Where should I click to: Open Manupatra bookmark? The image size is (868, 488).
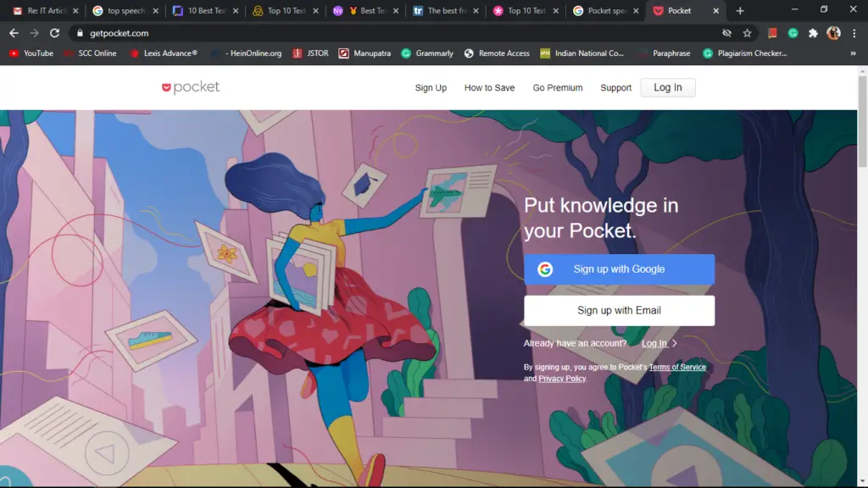(x=364, y=53)
